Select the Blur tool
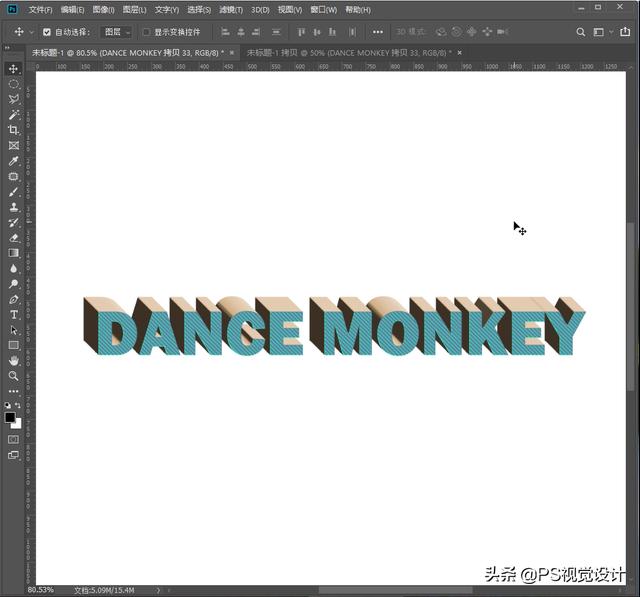The width and height of the screenshot is (640, 597). (13, 269)
